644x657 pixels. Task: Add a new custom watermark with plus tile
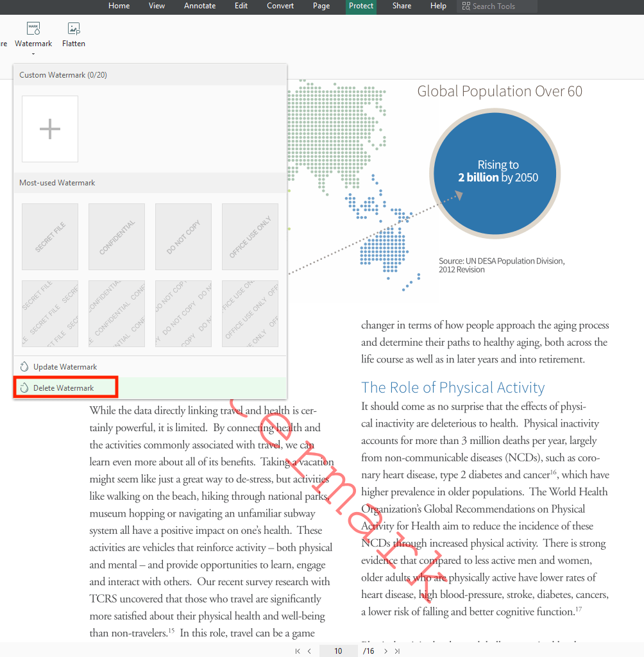[x=49, y=128]
